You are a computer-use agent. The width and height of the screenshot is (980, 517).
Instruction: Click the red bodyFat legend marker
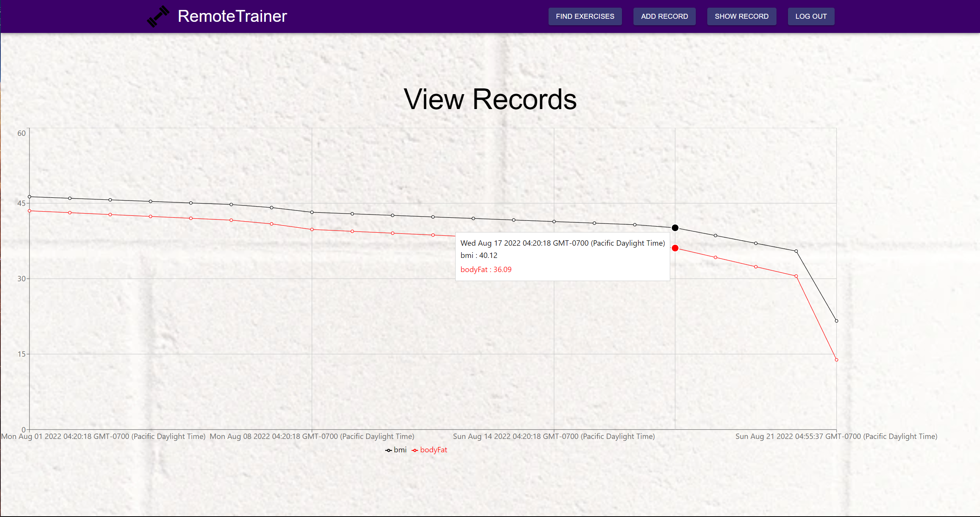point(415,450)
